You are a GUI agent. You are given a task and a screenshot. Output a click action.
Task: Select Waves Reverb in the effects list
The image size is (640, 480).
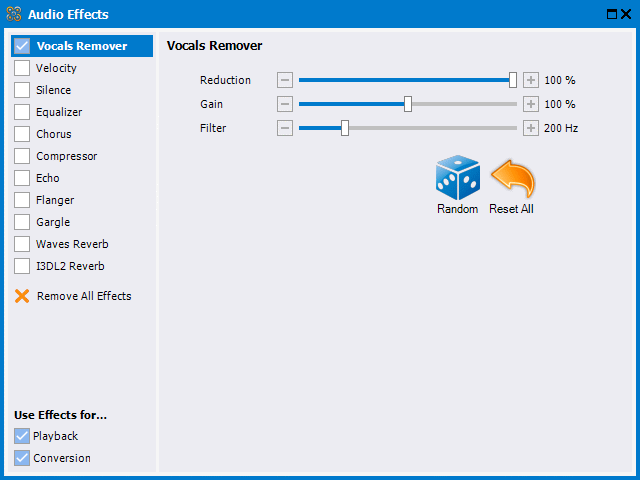[x=72, y=244]
